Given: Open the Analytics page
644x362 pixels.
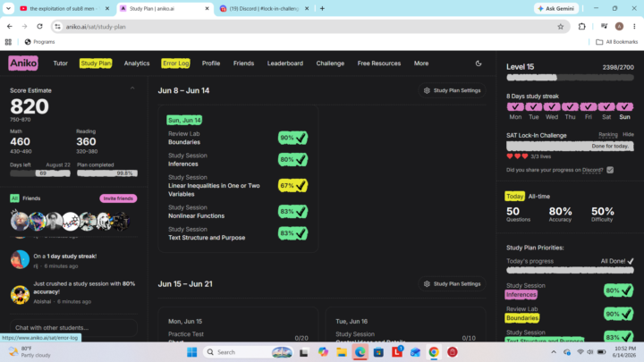Looking at the screenshot, I should point(137,63).
